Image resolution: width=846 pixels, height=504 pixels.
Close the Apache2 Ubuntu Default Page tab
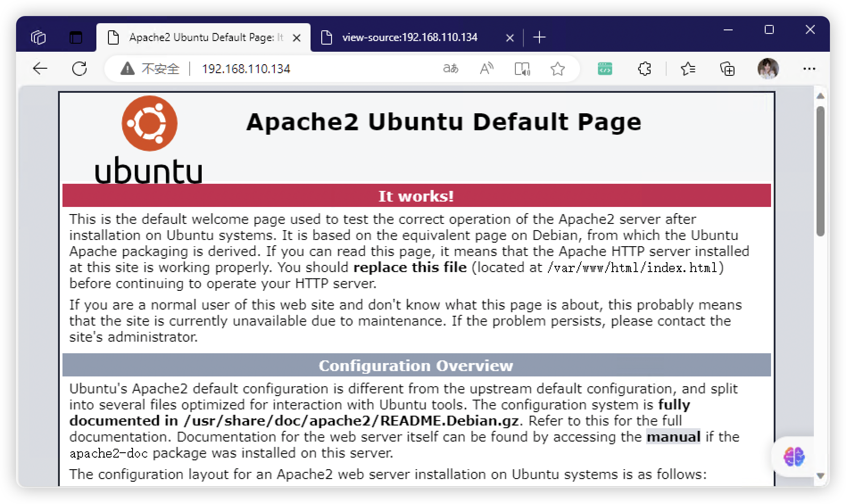[x=296, y=38]
